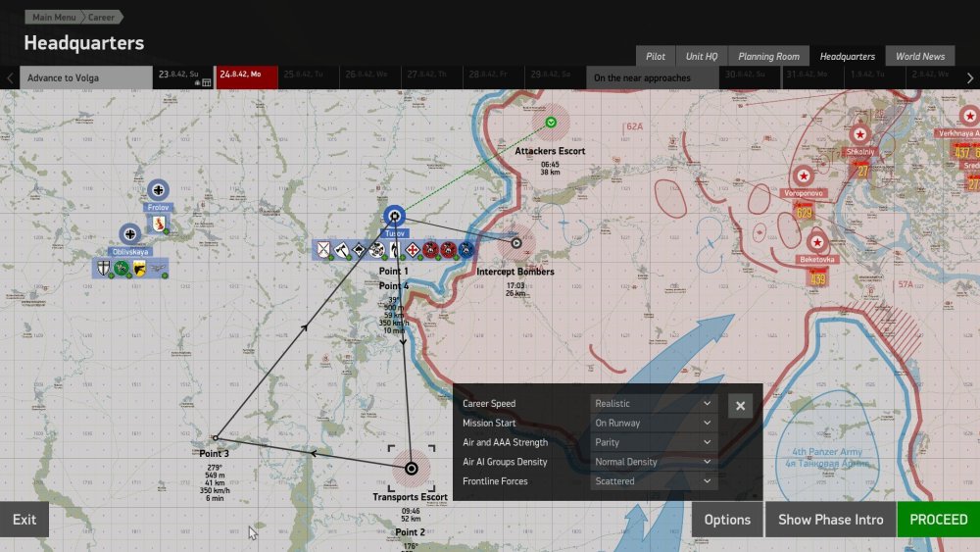Close the options panel with X
The image size is (980, 552).
point(740,405)
